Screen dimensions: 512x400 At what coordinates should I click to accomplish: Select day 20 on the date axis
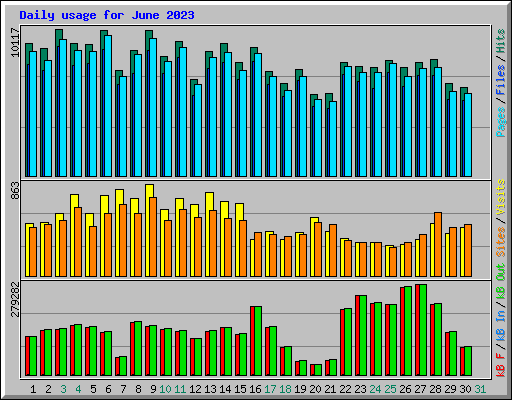click(315, 389)
